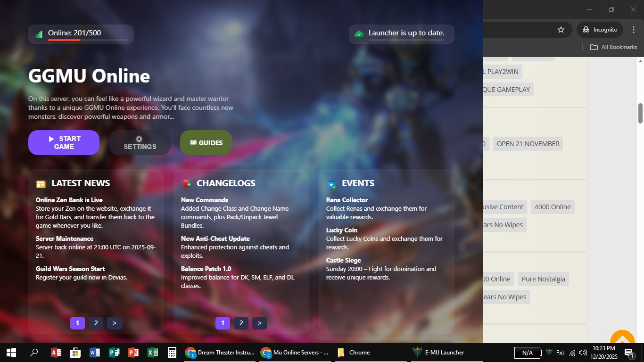Open Excel from the taskbar

tap(152, 353)
